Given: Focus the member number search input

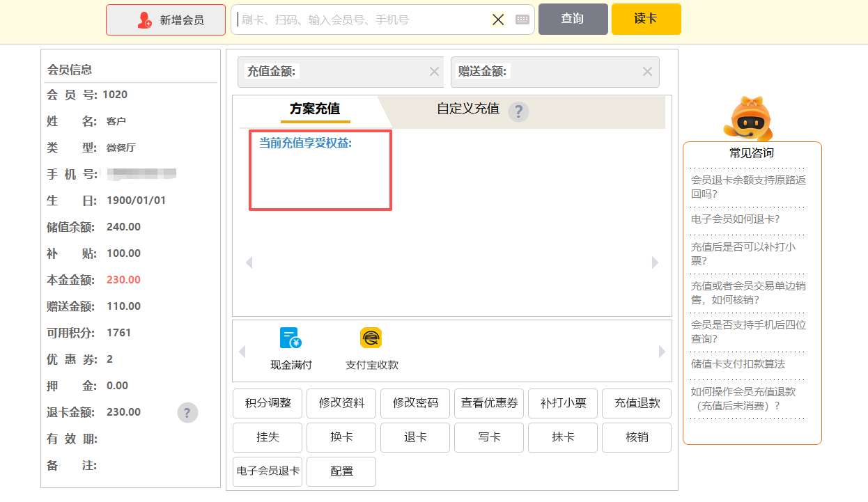Looking at the screenshot, I should coord(362,19).
